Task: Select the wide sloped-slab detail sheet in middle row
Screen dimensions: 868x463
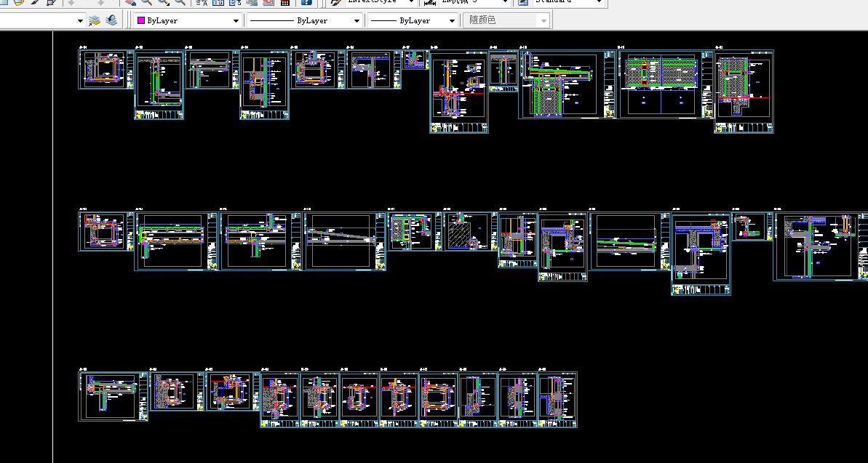Action: coord(344,241)
